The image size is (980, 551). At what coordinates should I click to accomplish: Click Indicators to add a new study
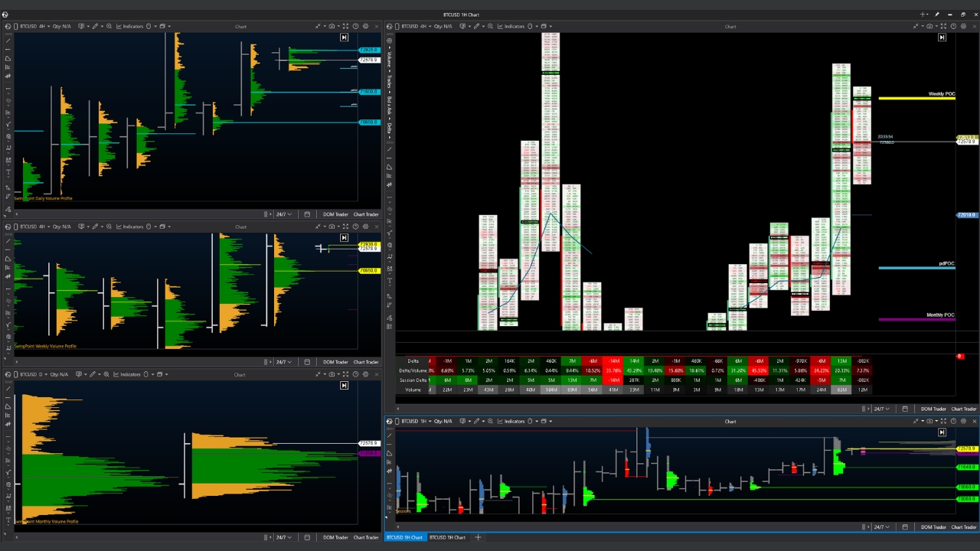coord(133,26)
